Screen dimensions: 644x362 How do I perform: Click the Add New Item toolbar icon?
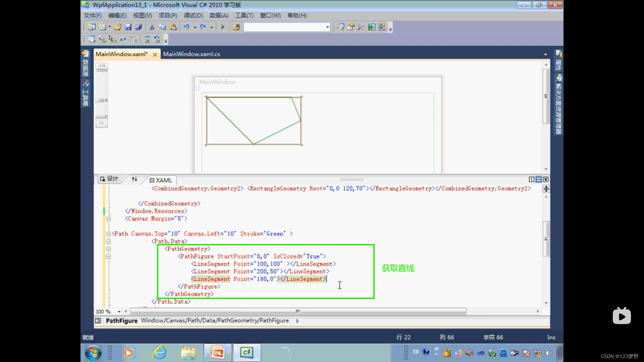(103, 27)
